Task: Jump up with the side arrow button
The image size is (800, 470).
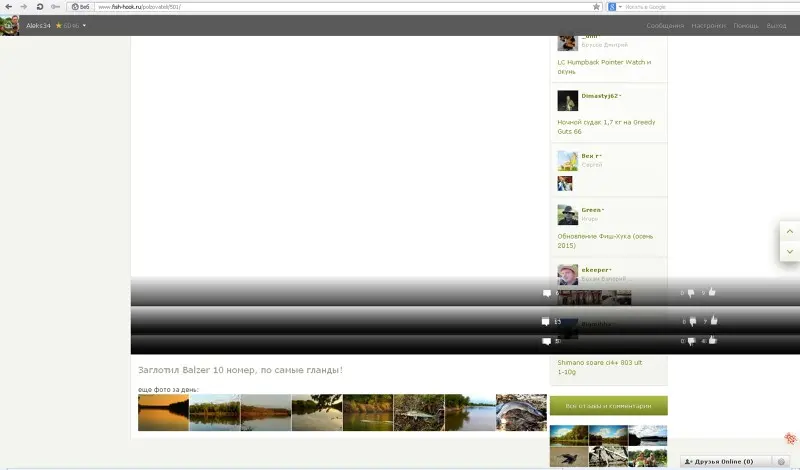Action: click(x=790, y=232)
